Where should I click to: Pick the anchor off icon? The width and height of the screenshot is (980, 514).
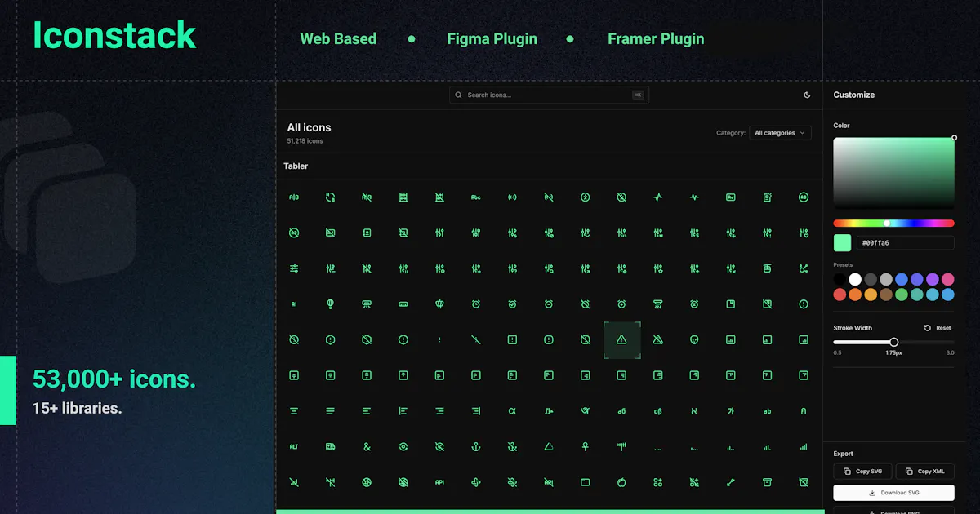point(512,447)
